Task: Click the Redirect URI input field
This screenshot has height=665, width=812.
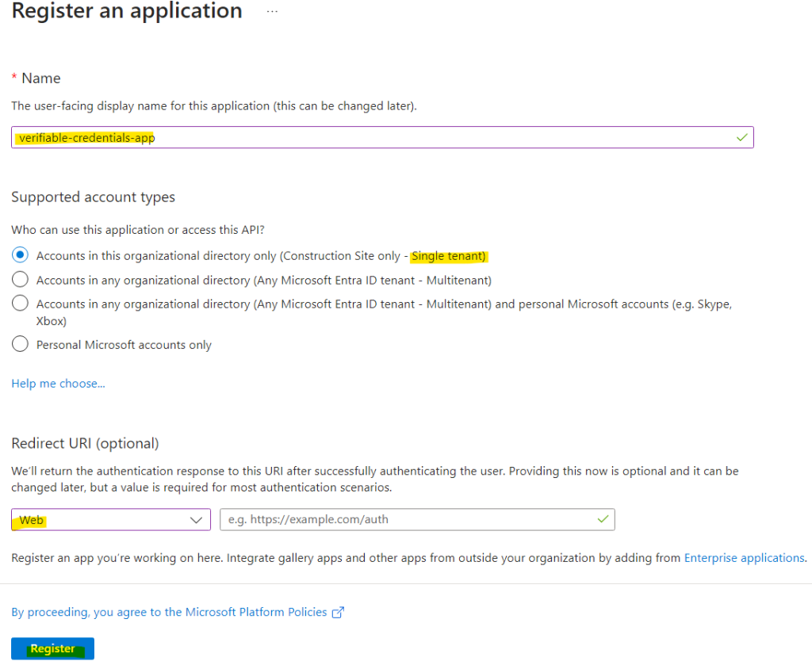Action: point(417,520)
